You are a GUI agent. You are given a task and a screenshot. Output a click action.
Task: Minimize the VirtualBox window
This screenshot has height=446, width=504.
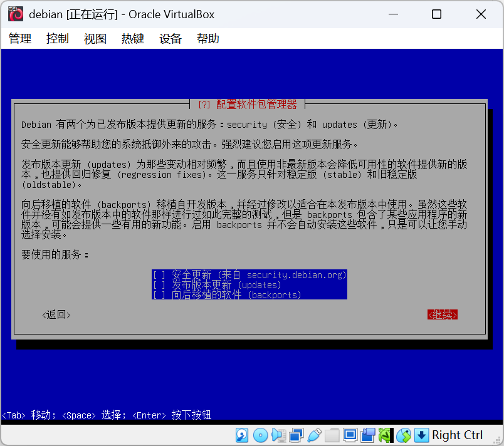click(393, 14)
